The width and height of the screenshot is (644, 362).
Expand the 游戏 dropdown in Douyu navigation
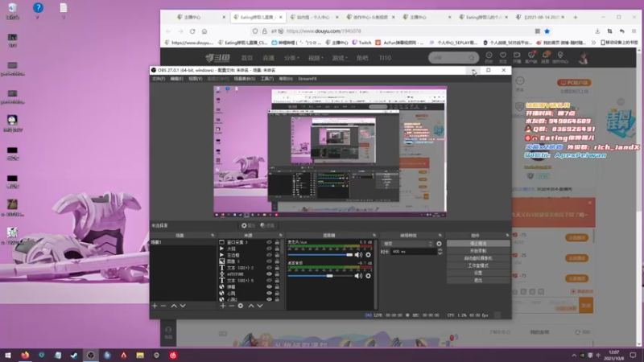tap(339, 58)
